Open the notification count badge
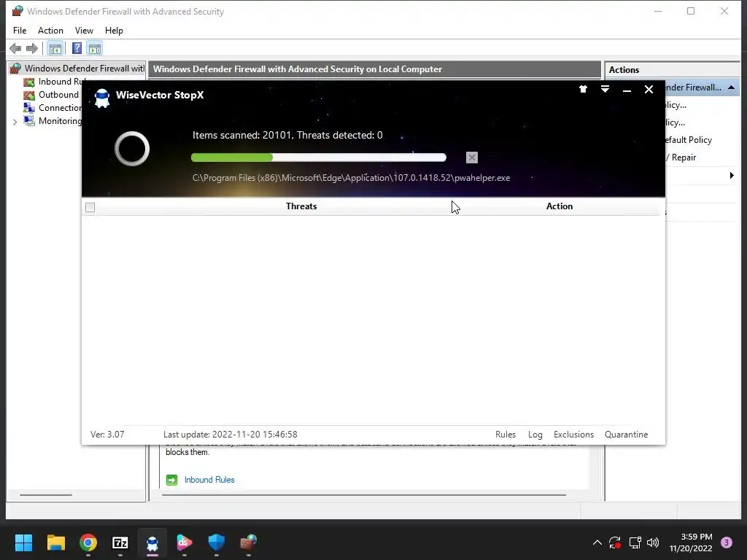This screenshot has width=747, height=560. [x=727, y=542]
